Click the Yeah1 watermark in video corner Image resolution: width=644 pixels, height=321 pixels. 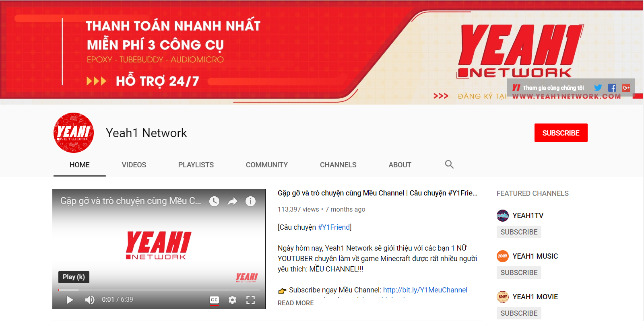(247, 278)
